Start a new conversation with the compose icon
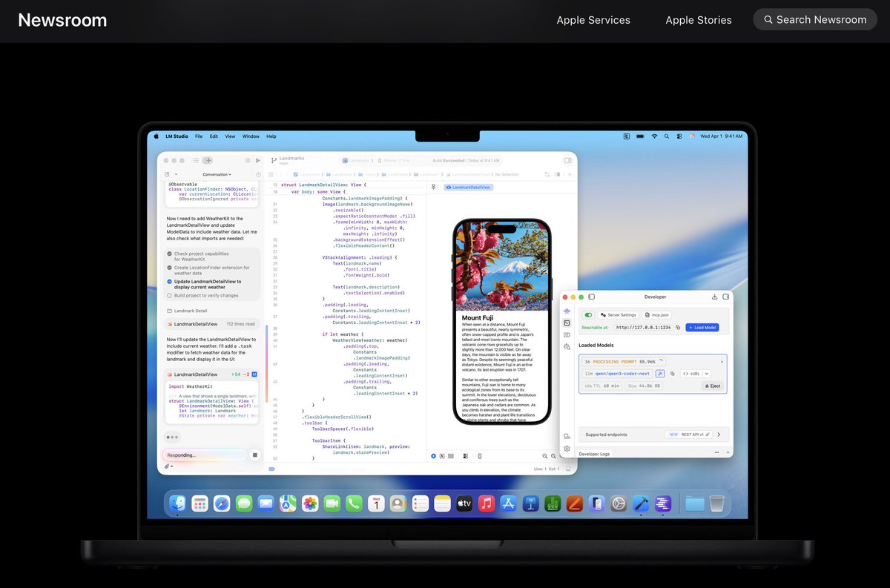Image resolution: width=890 pixels, height=588 pixels. pos(167,174)
